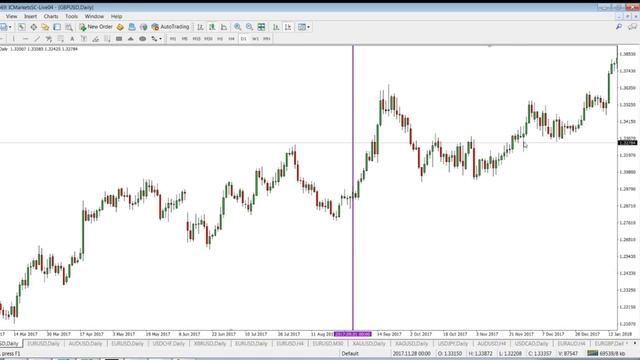
Task: Switch to XAUUSD,Daily chart tab
Action: click(x=369, y=344)
